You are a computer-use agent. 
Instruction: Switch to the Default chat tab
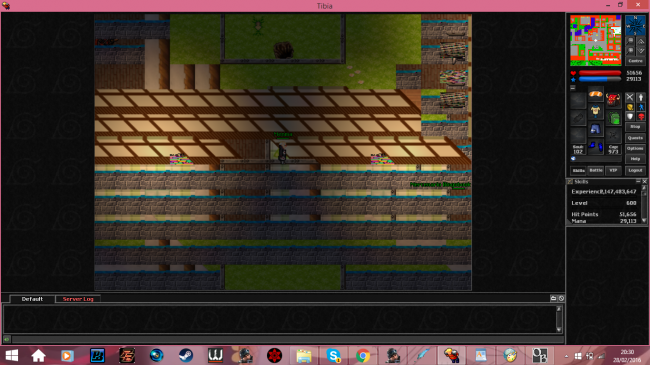coord(32,299)
